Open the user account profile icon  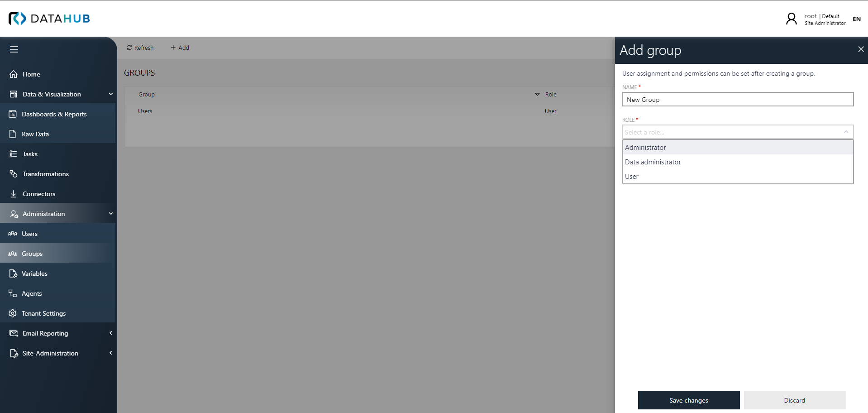click(x=791, y=19)
